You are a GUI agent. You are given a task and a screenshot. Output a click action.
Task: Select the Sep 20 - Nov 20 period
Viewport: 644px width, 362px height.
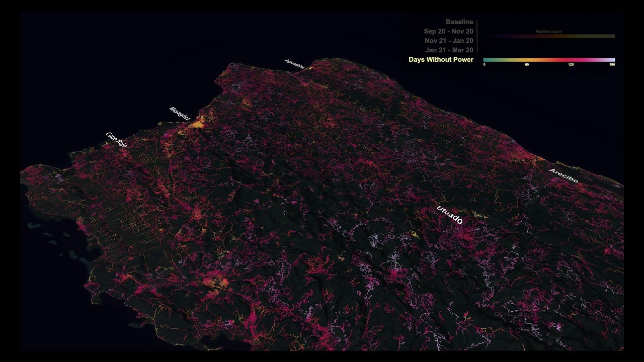[x=448, y=31]
